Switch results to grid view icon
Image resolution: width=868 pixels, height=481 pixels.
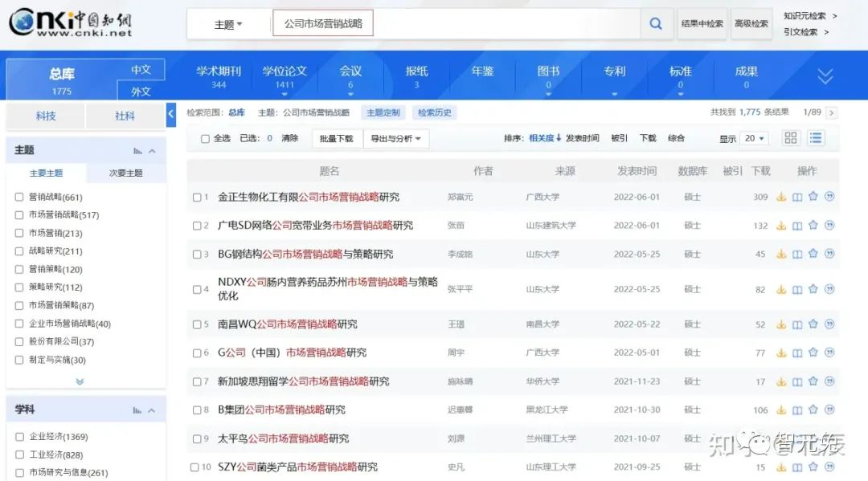791,138
